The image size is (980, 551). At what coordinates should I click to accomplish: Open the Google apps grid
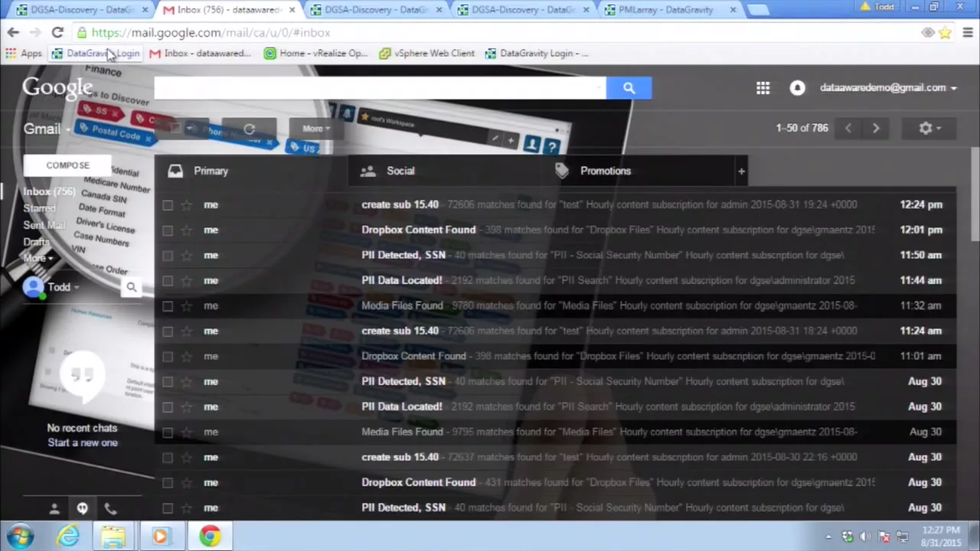763,88
